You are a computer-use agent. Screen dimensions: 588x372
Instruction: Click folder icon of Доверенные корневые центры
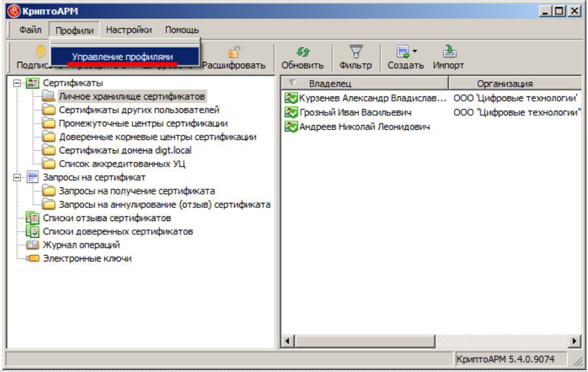point(48,137)
